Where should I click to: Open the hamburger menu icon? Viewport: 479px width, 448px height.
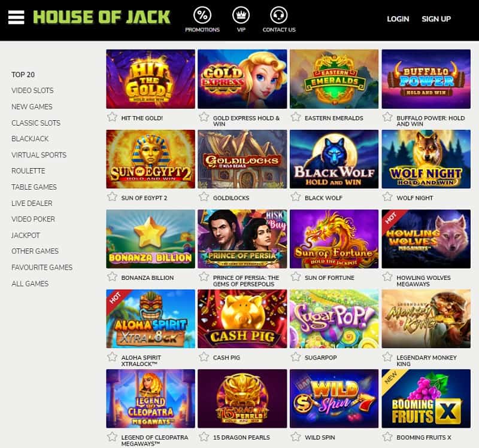pos(16,17)
